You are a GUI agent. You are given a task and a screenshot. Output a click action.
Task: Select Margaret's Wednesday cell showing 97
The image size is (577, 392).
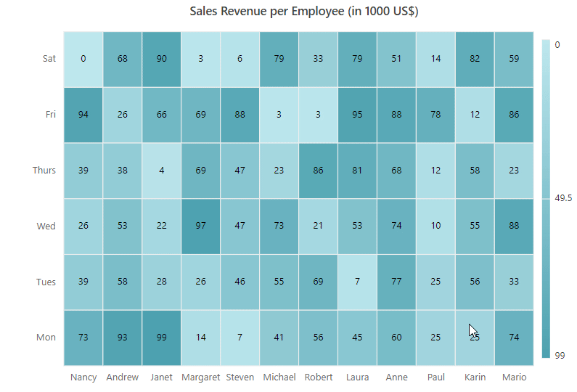pos(200,226)
